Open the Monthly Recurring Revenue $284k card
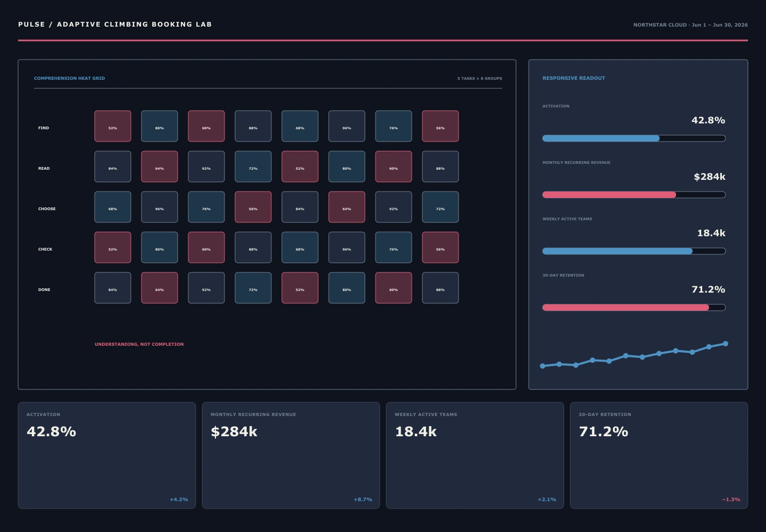Image resolution: width=766 pixels, height=532 pixels. click(x=291, y=455)
